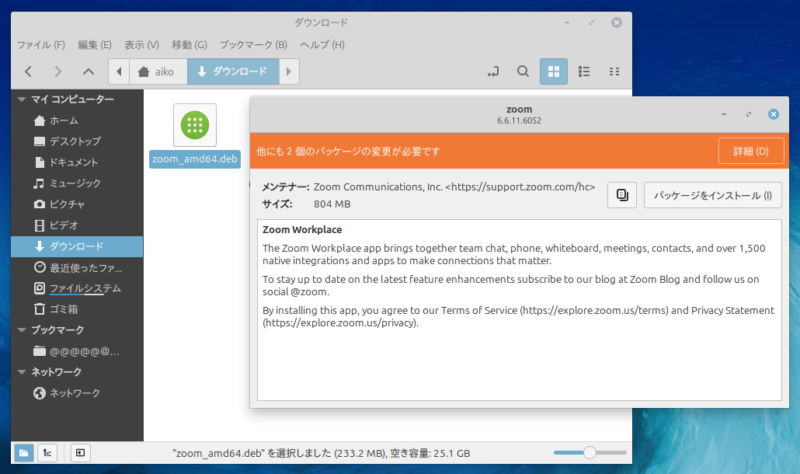Adjust the icon zoom slider
The image size is (800, 474).
tap(589, 452)
